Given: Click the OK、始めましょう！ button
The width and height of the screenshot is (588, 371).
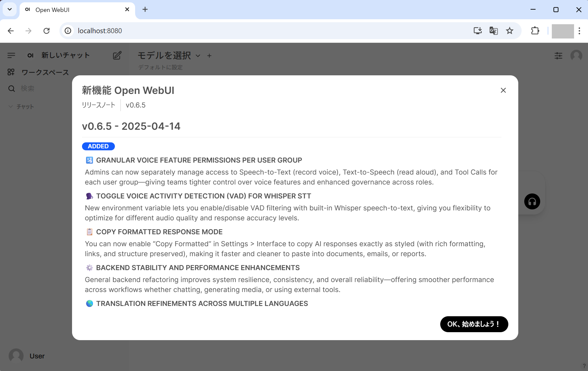Looking at the screenshot, I should 474,324.
